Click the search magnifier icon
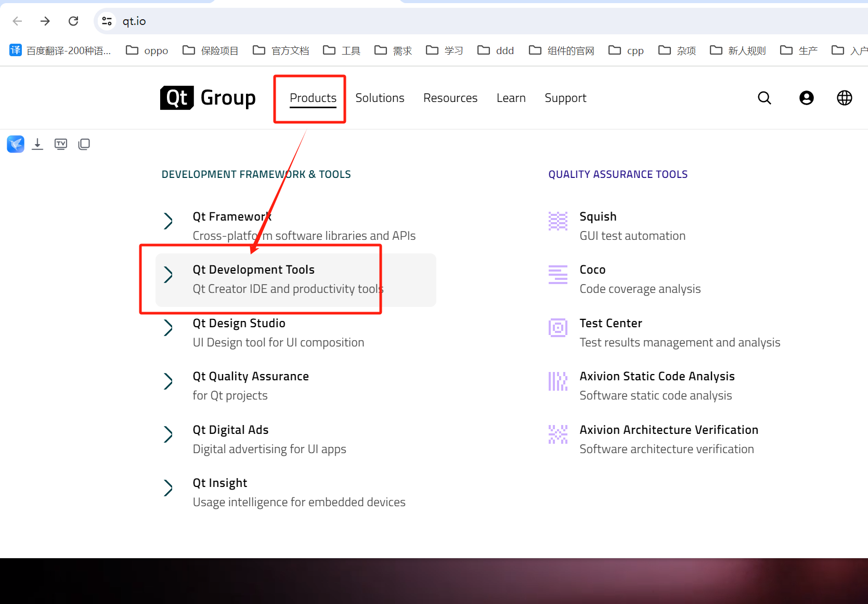Screen dimensions: 868x604 pyautogui.click(x=765, y=98)
